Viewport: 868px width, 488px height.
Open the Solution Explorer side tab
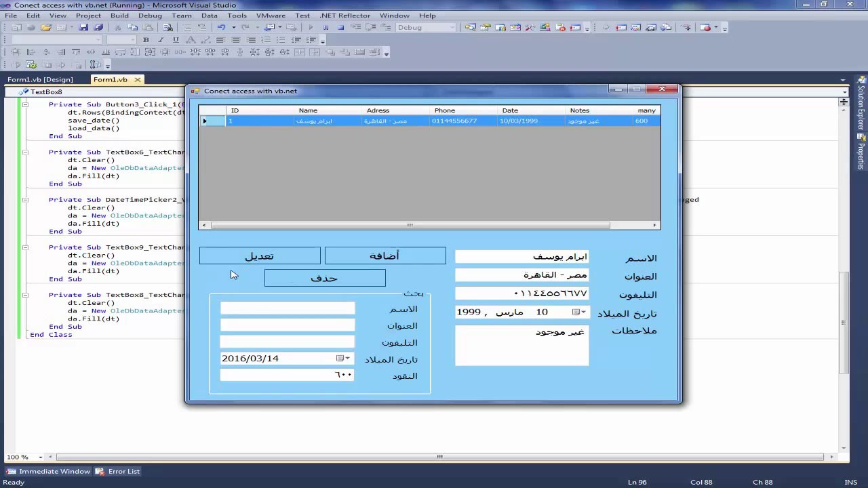click(861, 104)
